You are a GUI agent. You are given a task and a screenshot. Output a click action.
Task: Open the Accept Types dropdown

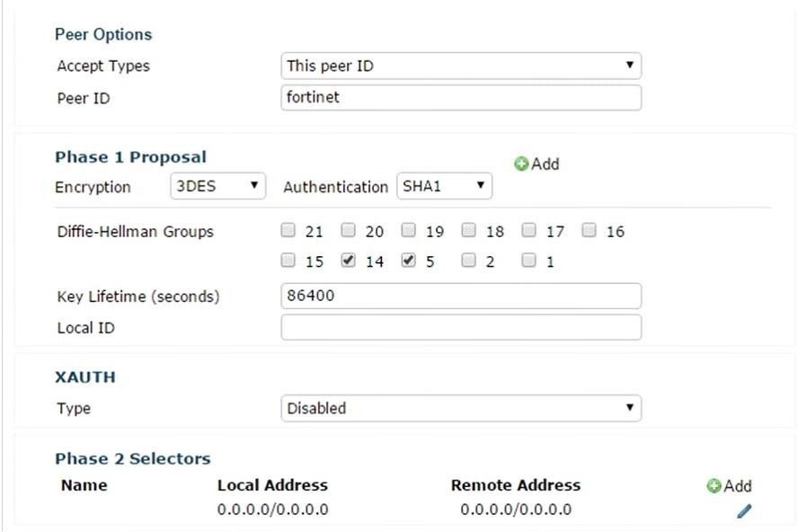(x=461, y=66)
